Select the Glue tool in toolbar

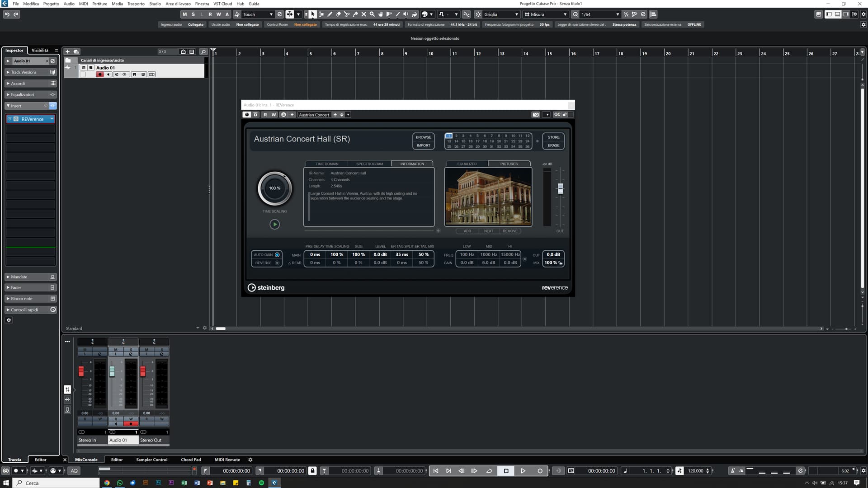355,14
